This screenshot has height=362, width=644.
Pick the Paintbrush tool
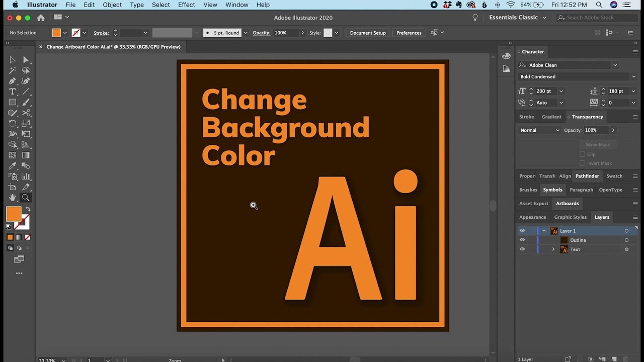pyautogui.click(x=26, y=102)
